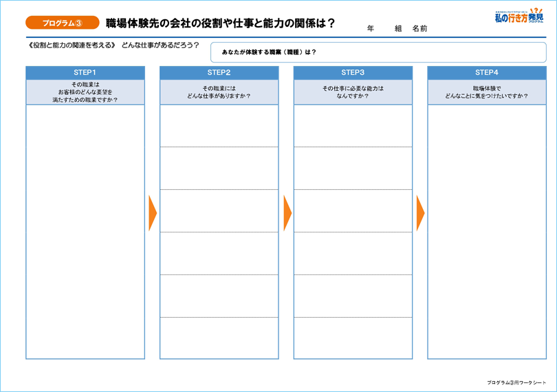Click the text どんな仕事があるだろう？
The image size is (557, 392).
point(160,45)
